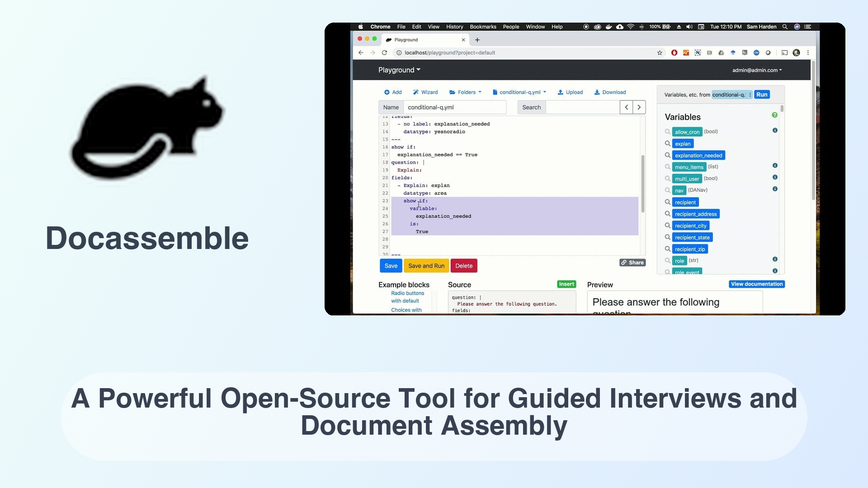
Task: Select the Search input field
Action: [581, 107]
